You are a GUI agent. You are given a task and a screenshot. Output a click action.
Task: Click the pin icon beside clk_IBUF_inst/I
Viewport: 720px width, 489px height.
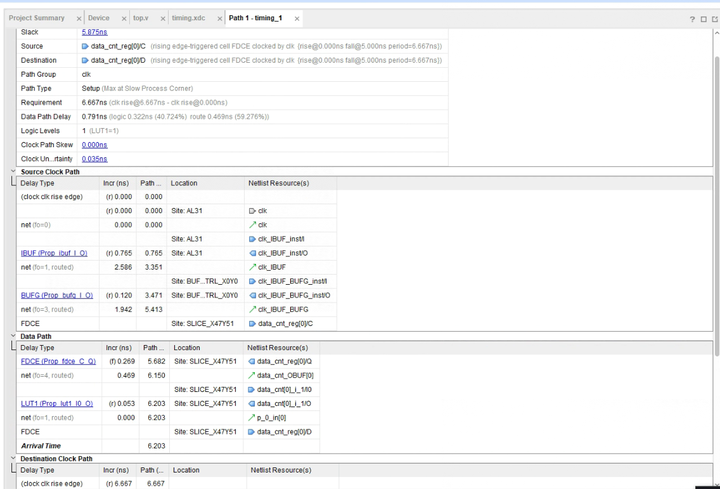point(252,239)
